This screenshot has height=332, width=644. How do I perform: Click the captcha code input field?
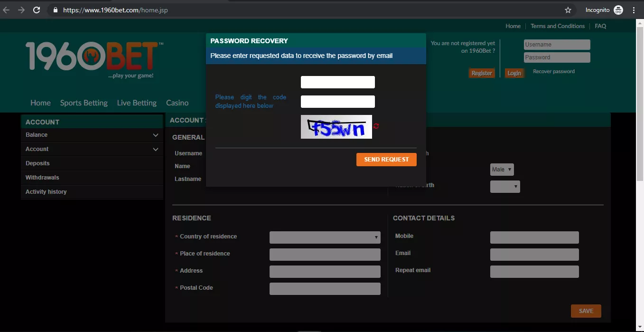[337, 101]
